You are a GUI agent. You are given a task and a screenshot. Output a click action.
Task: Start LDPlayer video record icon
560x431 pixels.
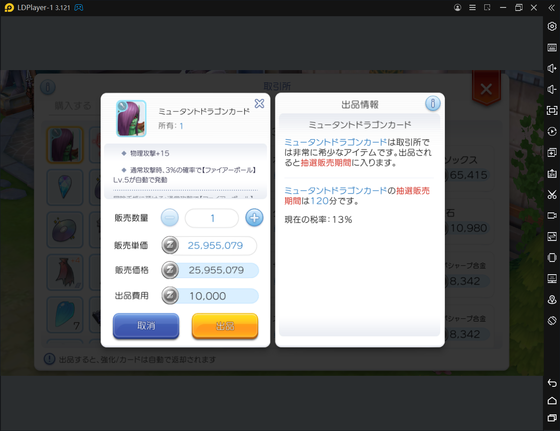[552, 216]
